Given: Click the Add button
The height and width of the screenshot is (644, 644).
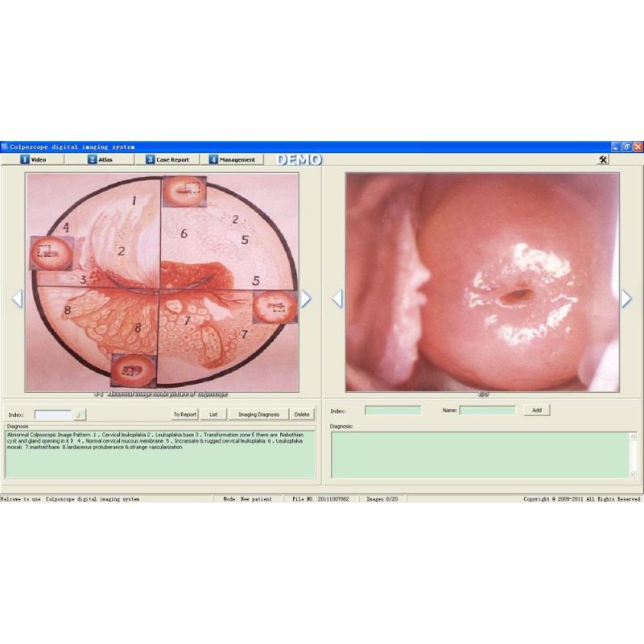Looking at the screenshot, I should tap(536, 410).
